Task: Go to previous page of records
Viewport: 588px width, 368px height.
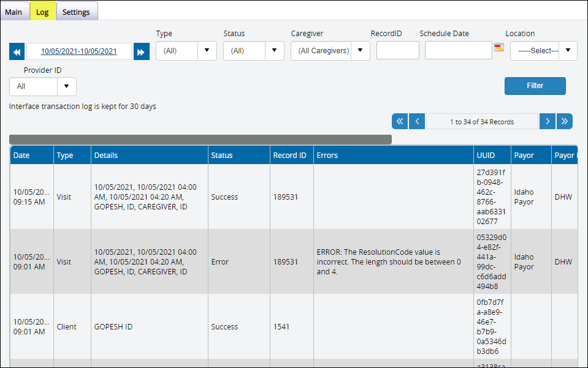Action: pos(417,121)
